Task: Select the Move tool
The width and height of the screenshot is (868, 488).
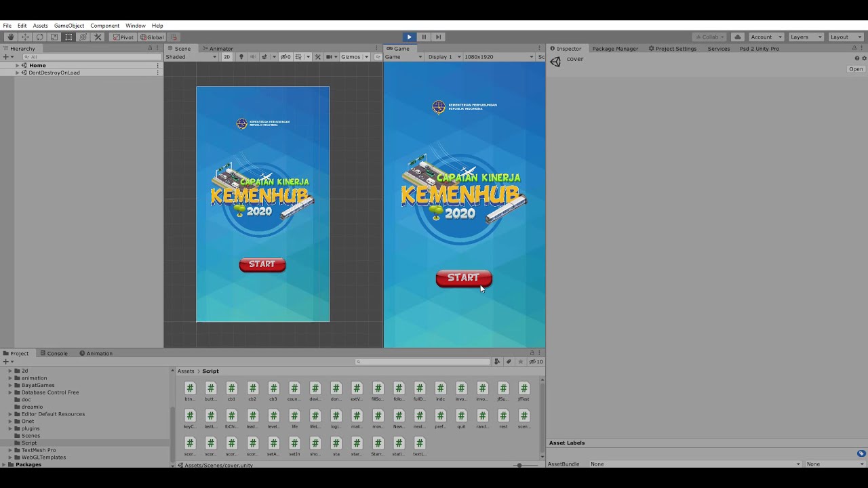Action: tap(25, 37)
